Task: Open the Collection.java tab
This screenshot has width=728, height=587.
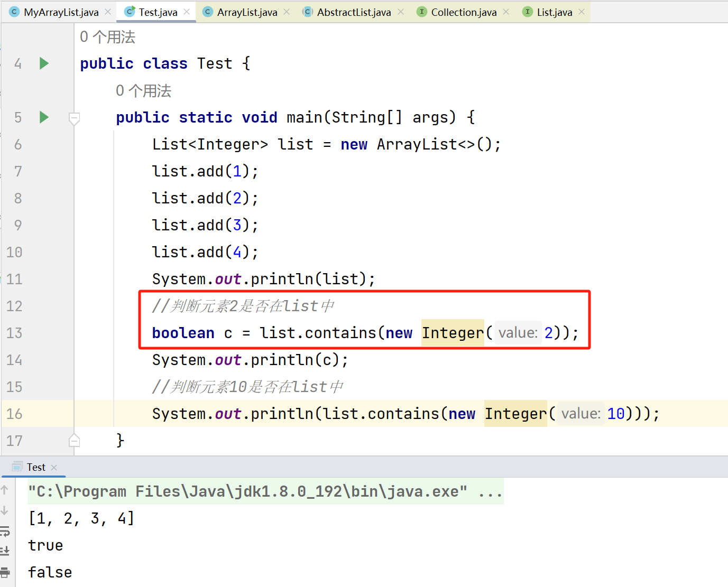Action: tap(464, 12)
